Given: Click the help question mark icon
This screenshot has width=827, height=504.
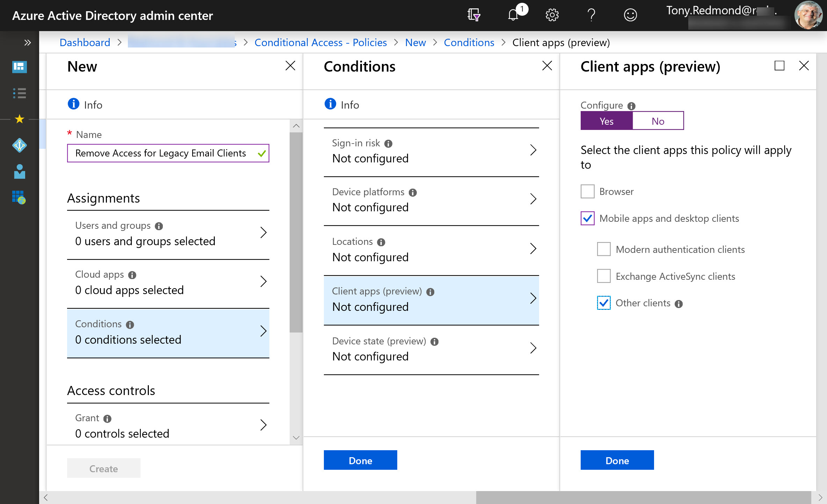Looking at the screenshot, I should tap(591, 15).
